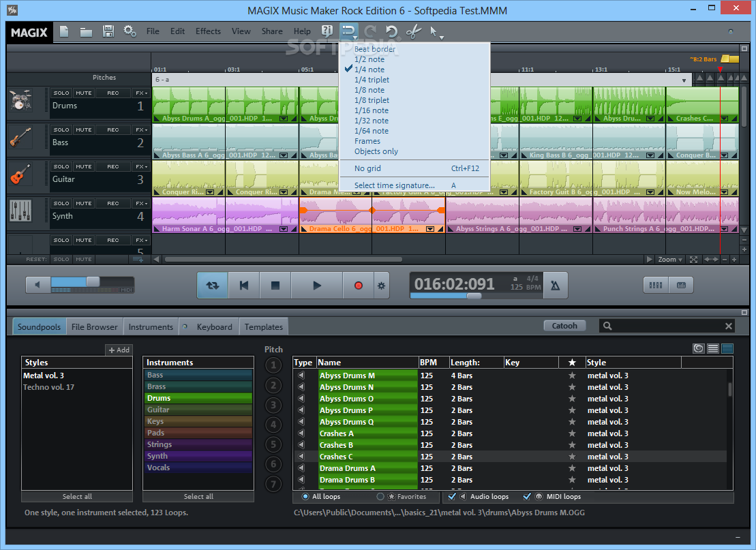Open FX dropdown on Bass track
The height and width of the screenshot is (550, 756).
click(141, 129)
